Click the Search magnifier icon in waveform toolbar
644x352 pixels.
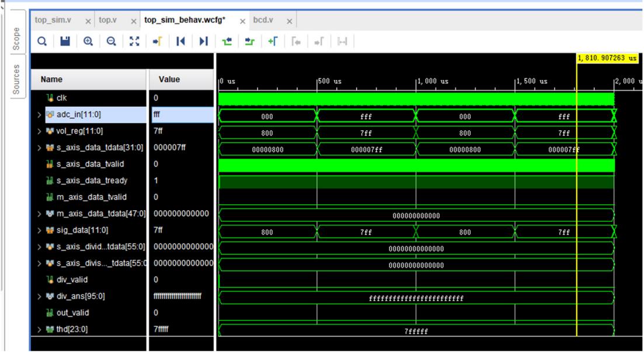[x=42, y=41]
